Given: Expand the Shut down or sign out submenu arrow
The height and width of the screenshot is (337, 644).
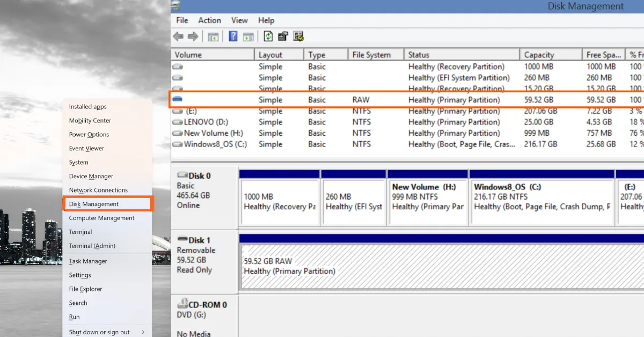Looking at the screenshot, I should [x=143, y=332].
